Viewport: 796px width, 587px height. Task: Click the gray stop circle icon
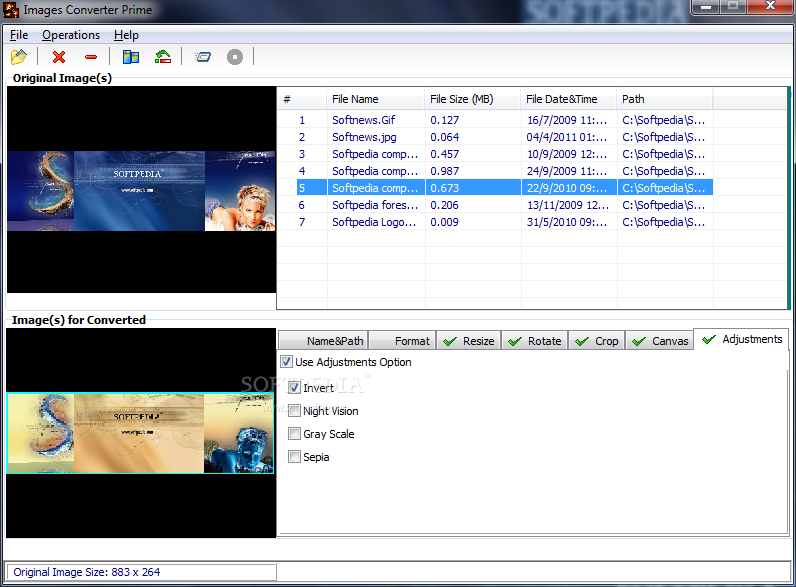point(235,57)
